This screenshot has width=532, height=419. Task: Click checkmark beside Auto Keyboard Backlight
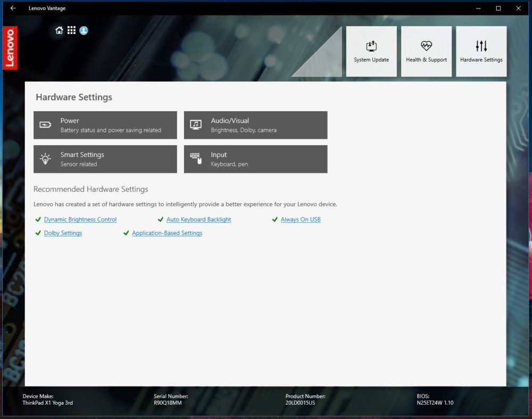coord(161,219)
